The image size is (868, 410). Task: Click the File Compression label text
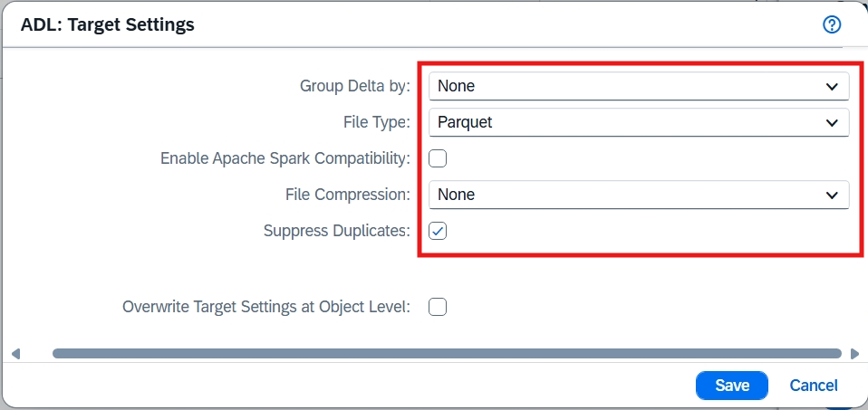pos(347,195)
